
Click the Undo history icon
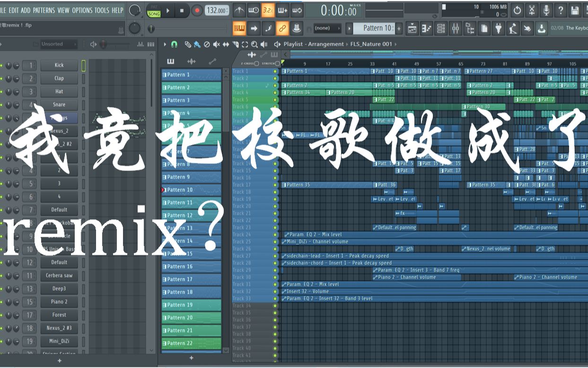tap(518, 10)
